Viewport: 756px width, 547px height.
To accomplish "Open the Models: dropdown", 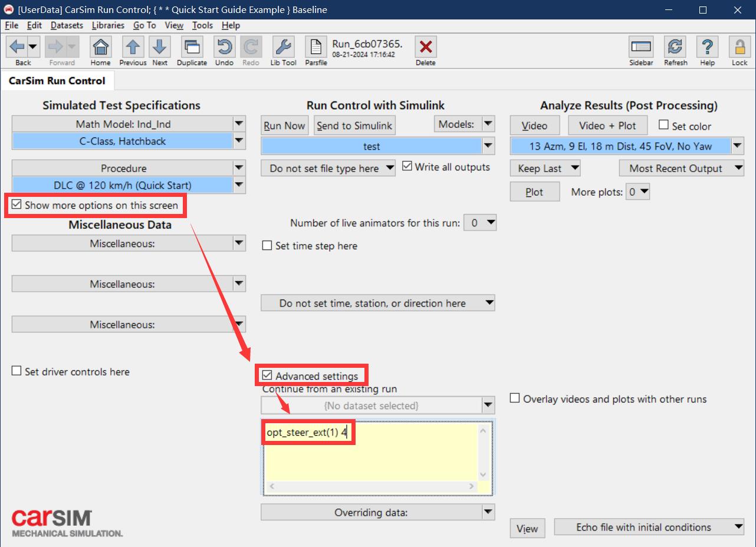I will coord(464,124).
